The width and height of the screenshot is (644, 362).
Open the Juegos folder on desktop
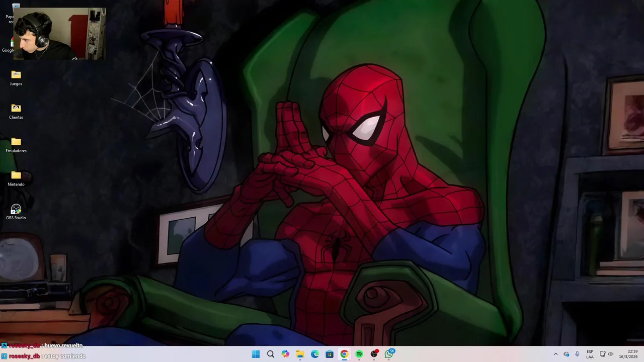pos(16,78)
